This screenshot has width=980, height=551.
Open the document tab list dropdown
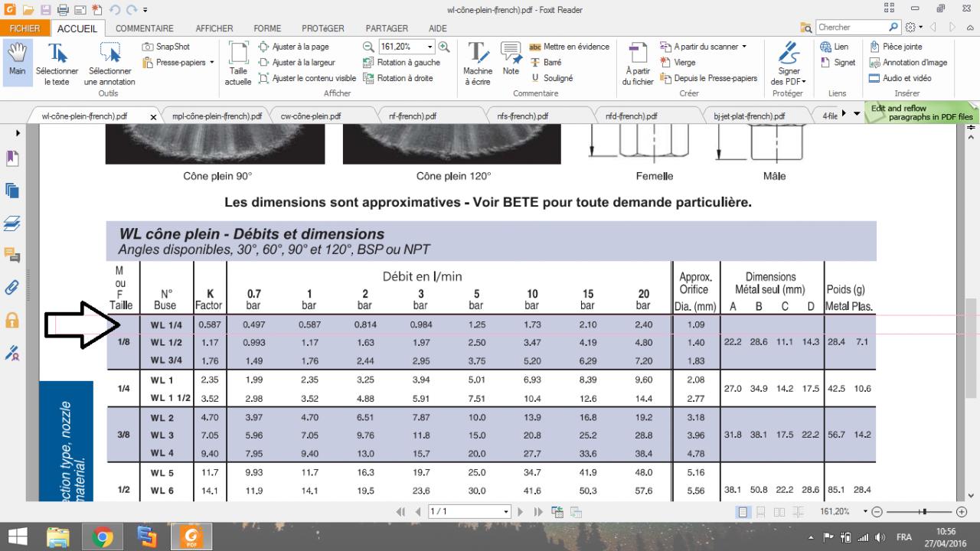(x=856, y=113)
